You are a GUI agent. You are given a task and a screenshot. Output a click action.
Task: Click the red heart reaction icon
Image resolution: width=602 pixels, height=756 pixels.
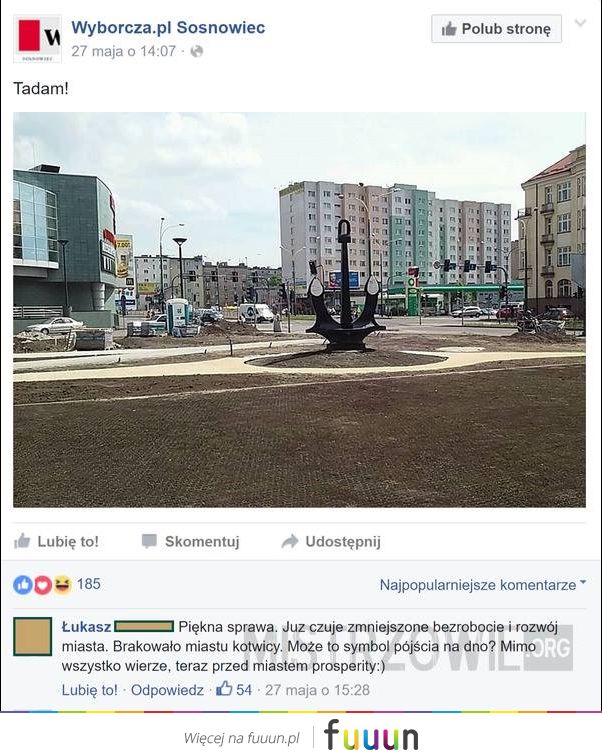(43, 585)
